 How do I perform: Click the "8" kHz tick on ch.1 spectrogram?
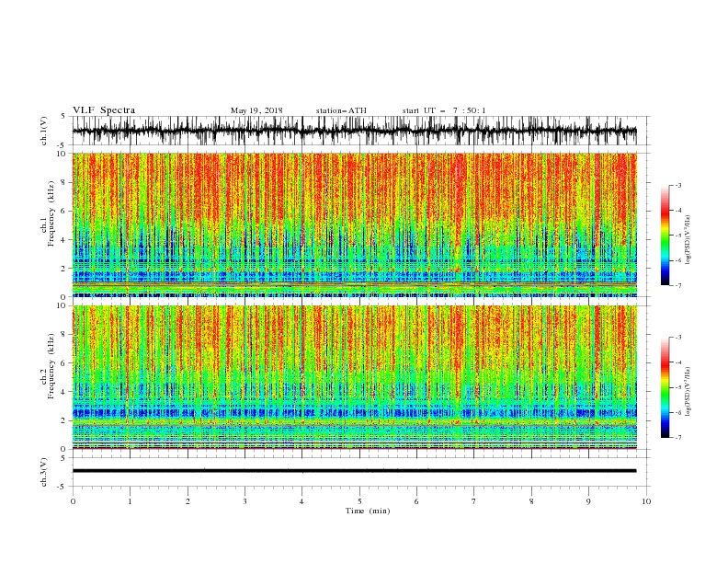[x=64, y=182]
